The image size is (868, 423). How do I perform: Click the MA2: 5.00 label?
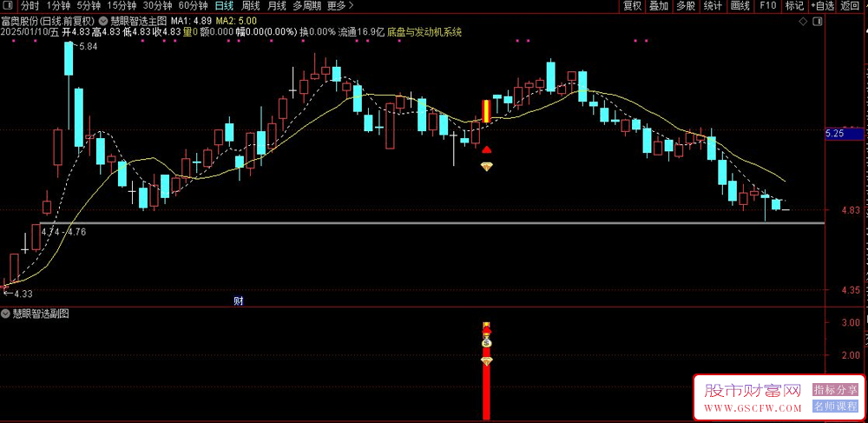(x=234, y=21)
